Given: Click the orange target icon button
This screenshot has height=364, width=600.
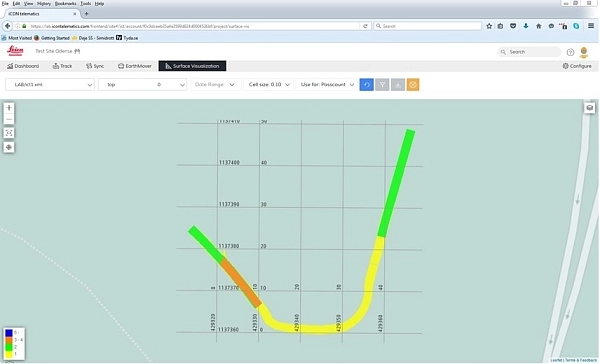Looking at the screenshot, I should click(x=413, y=85).
